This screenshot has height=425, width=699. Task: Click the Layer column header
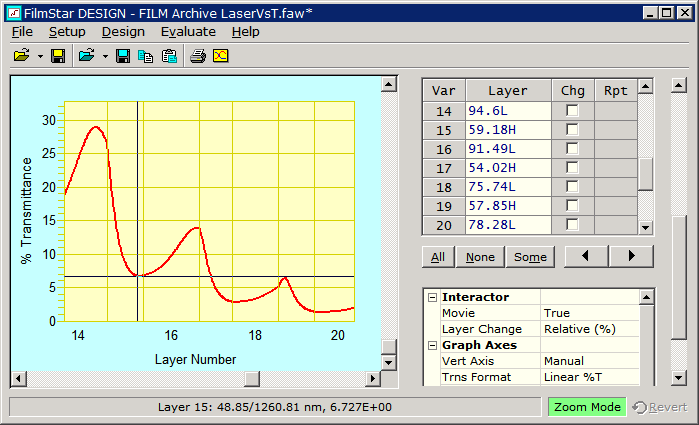[x=508, y=91]
